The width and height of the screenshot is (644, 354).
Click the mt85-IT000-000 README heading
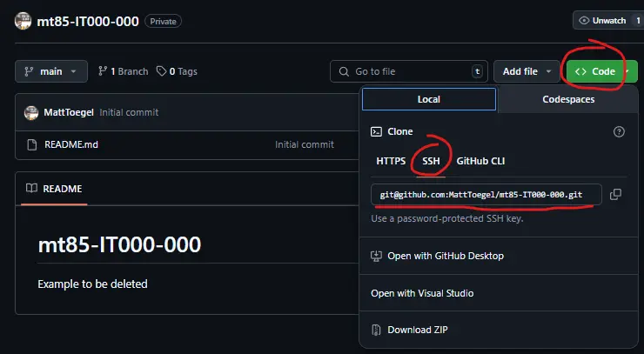[x=119, y=244]
